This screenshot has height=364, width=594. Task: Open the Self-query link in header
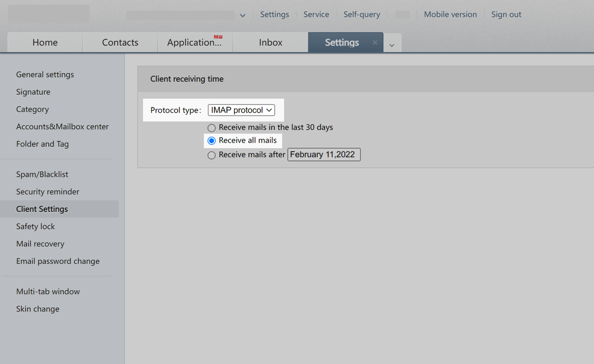[361, 15]
